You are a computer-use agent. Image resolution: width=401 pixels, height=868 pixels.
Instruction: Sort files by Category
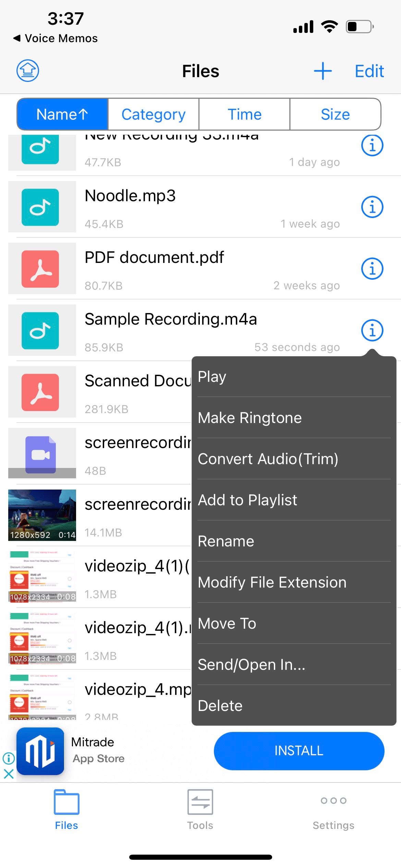tap(154, 114)
